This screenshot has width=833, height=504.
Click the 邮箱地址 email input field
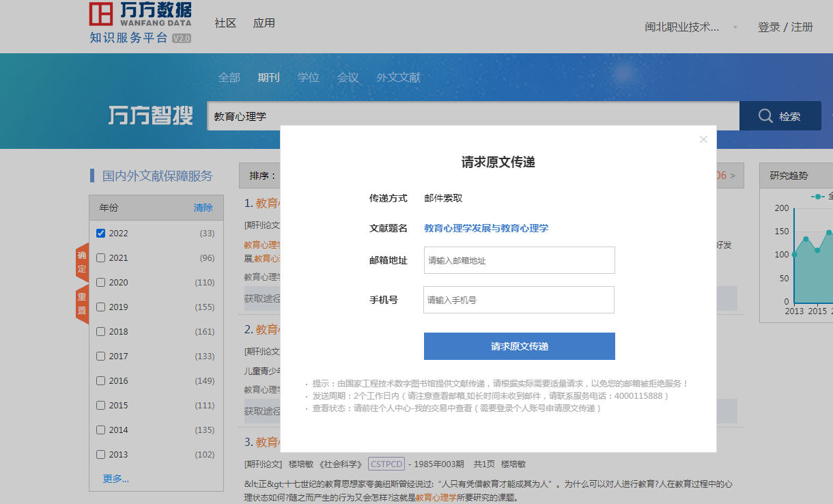click(518, 260)
